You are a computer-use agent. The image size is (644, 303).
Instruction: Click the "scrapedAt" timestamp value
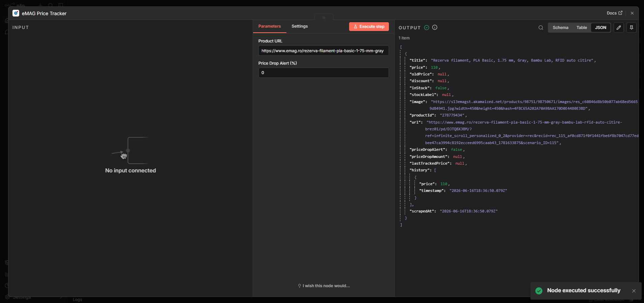(x=469, y=211)
